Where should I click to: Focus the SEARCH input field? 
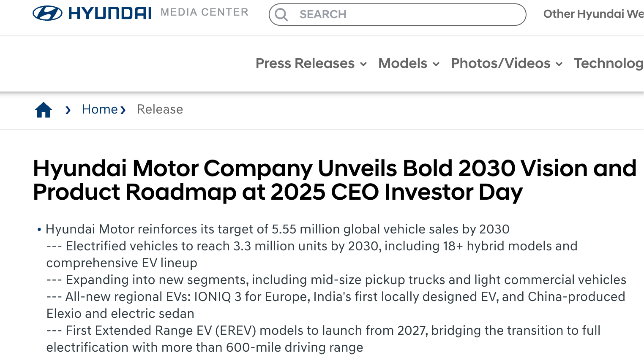406,15
